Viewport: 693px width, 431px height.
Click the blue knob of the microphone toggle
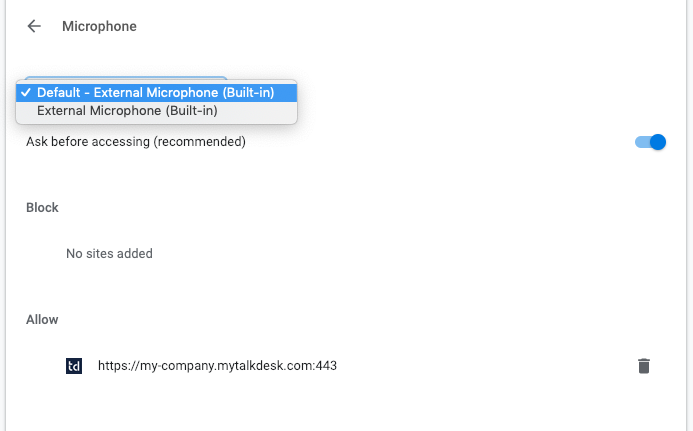coord(657,142)
